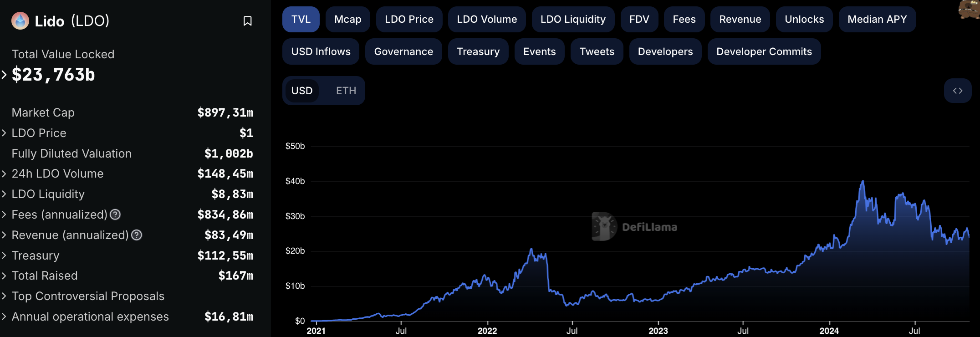Toggle the Mcap chart metric
The height and width of the screenshot is (337, 980).
pos(348,19)
